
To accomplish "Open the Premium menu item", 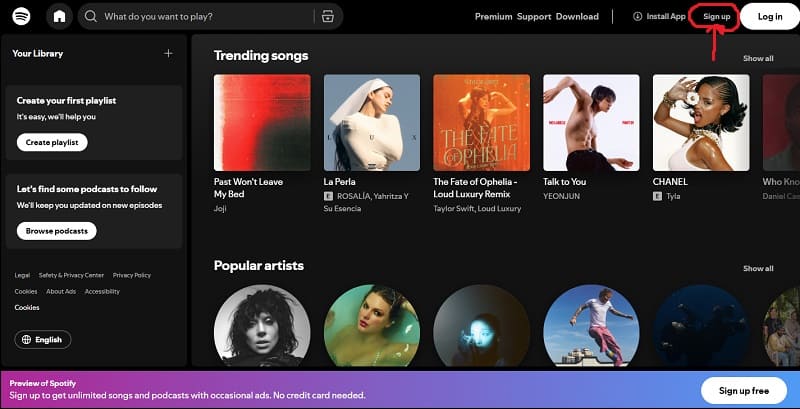I will [x=493, y=17].
